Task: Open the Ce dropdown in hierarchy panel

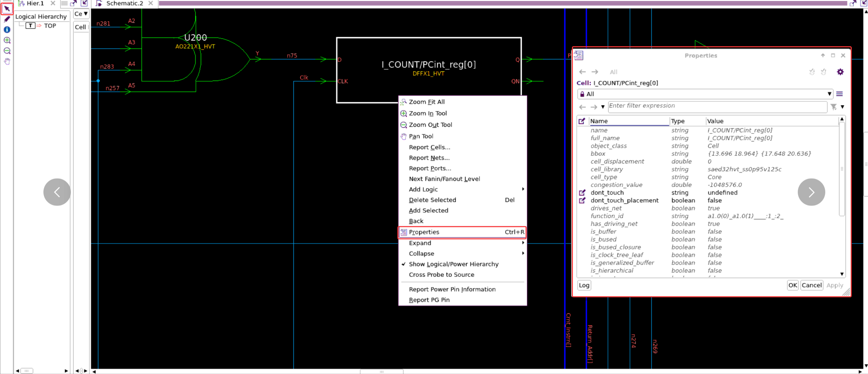Action: click(x=81, y=14)
